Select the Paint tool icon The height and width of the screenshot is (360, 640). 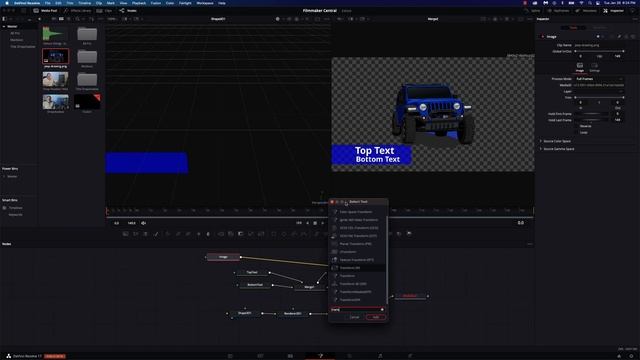click(x=156, y=234)
